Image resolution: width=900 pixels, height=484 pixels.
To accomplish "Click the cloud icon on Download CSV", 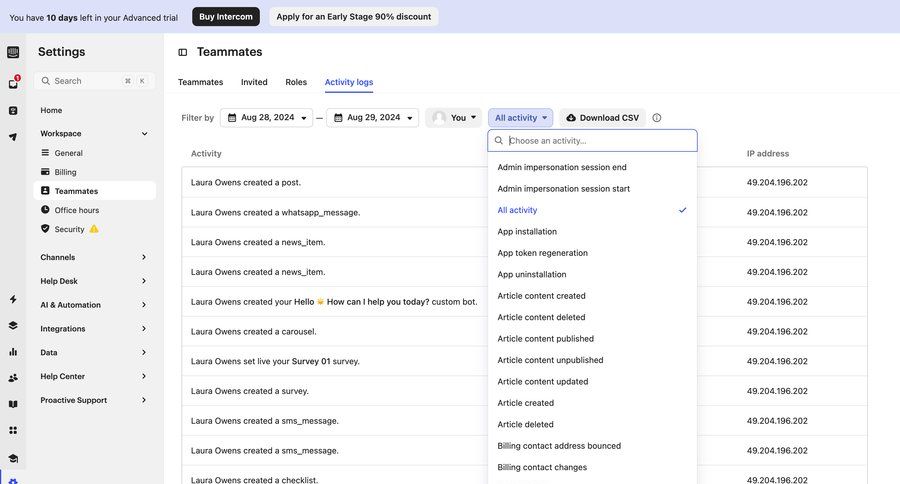I will [x=571, y=118].
